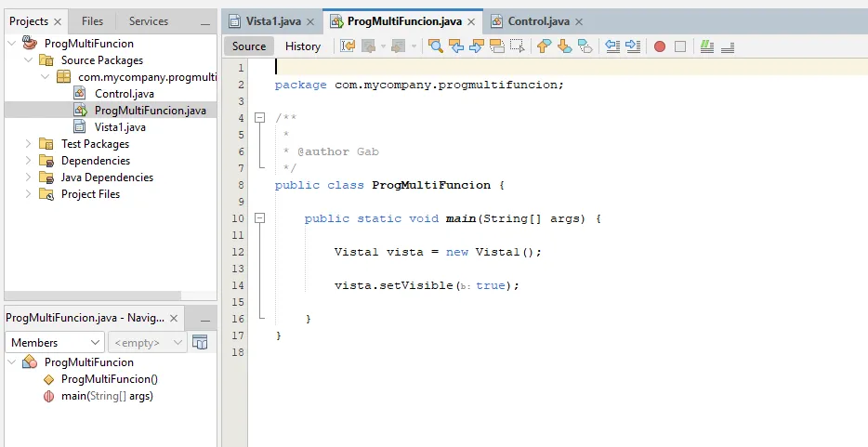Expand the Test Packages node
Viewport: 868px width, 447px height.
29,144
